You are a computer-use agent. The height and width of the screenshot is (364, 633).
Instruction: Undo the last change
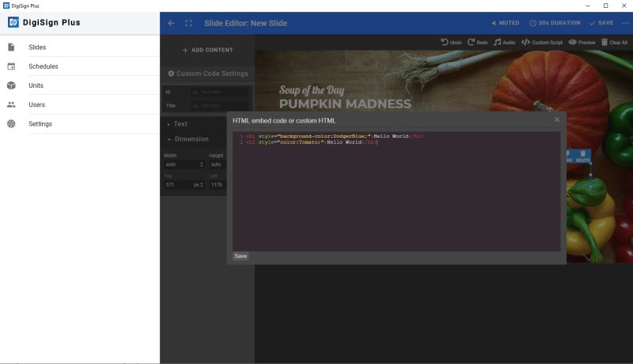click(451, 42)
